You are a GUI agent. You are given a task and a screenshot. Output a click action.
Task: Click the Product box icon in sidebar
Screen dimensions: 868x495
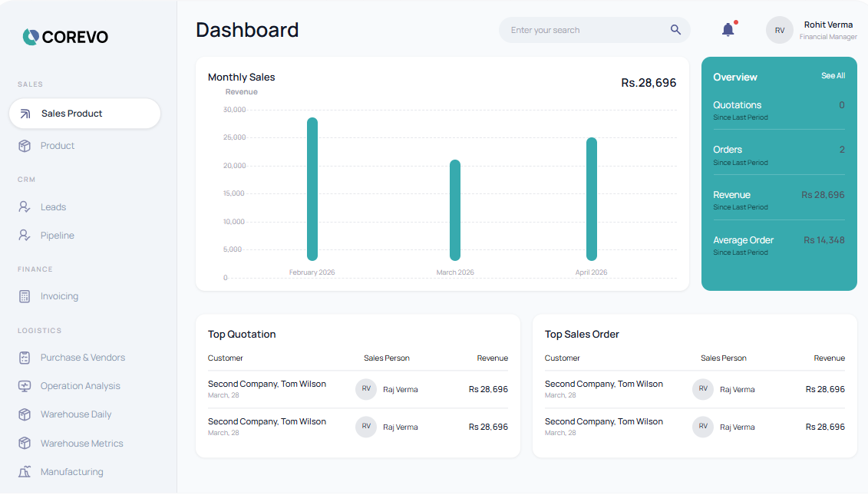pos(25,146)
